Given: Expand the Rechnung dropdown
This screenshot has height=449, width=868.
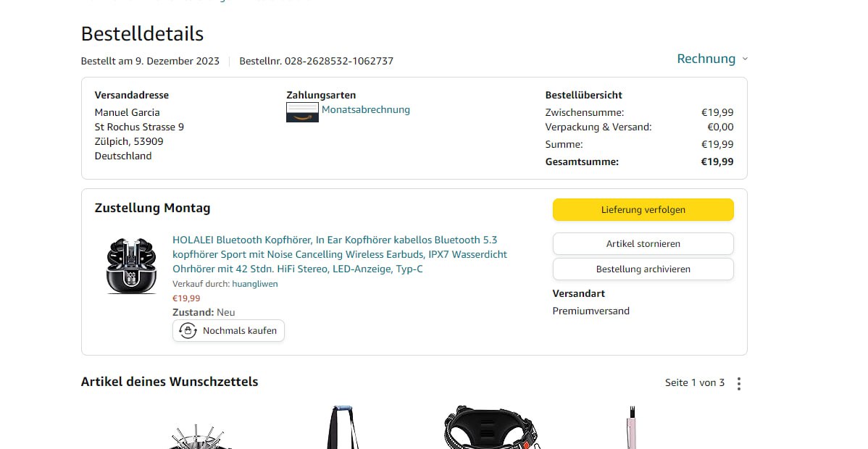Looking at the screenshot, I should pos(712,59).
